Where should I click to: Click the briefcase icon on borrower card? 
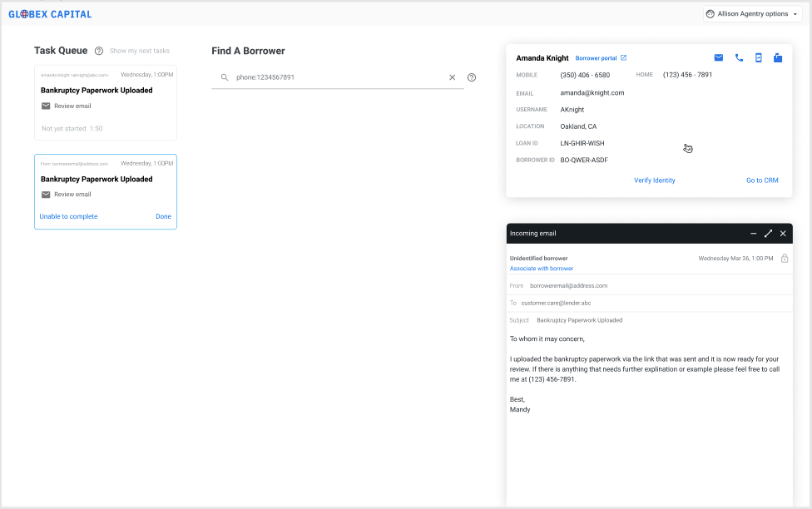click(x=778, y=58)
